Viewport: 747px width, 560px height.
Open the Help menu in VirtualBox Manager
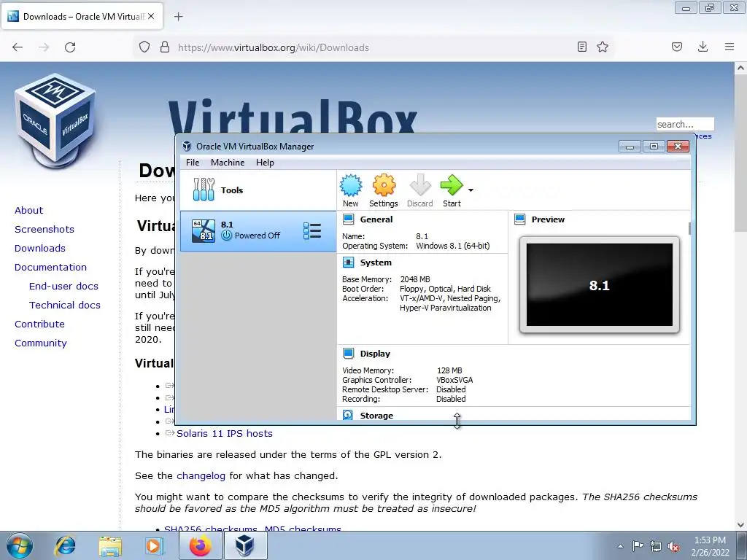265,163
